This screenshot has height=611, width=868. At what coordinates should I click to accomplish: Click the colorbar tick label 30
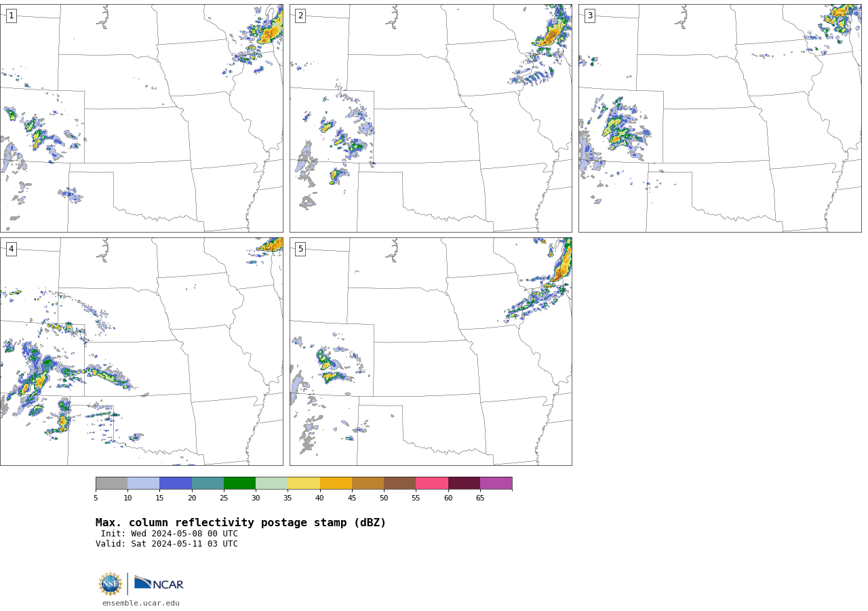(x=256, y=498)
